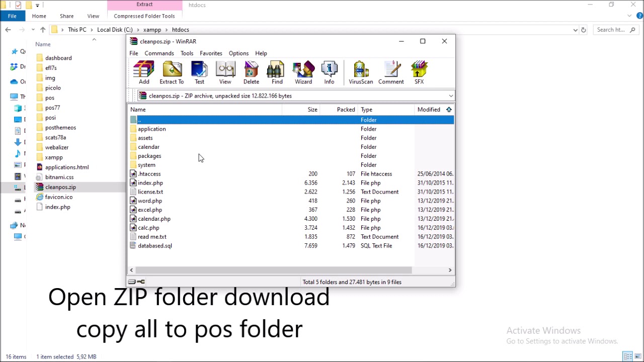Open the Find tool
The height and width of the screenshot is (362, 644).
277,72
